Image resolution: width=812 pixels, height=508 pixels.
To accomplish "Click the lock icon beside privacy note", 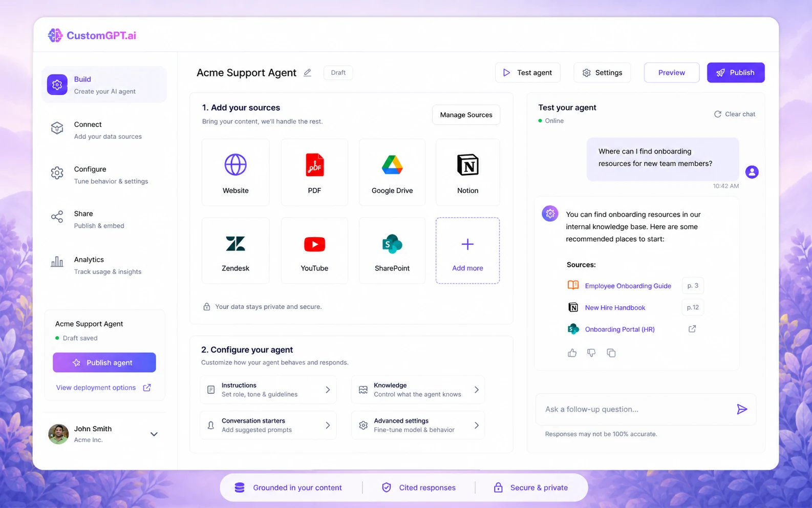I will click(x=207, y=307).
